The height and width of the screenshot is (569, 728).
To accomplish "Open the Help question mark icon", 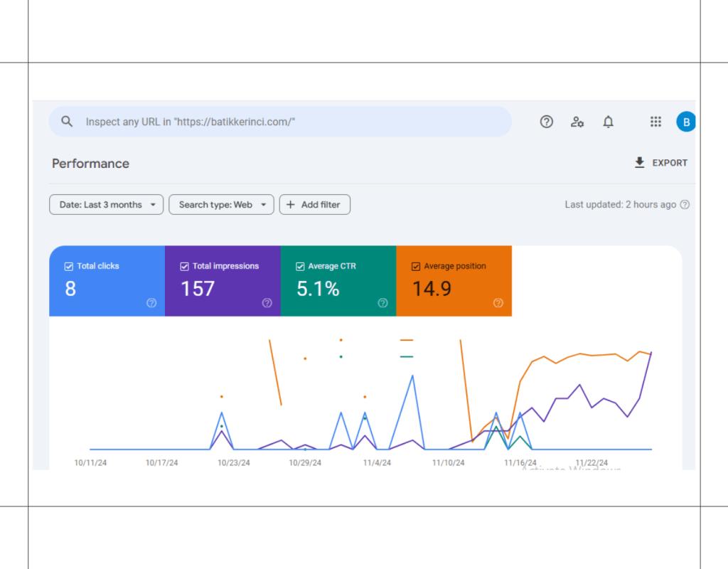I will tap(546, 122).
